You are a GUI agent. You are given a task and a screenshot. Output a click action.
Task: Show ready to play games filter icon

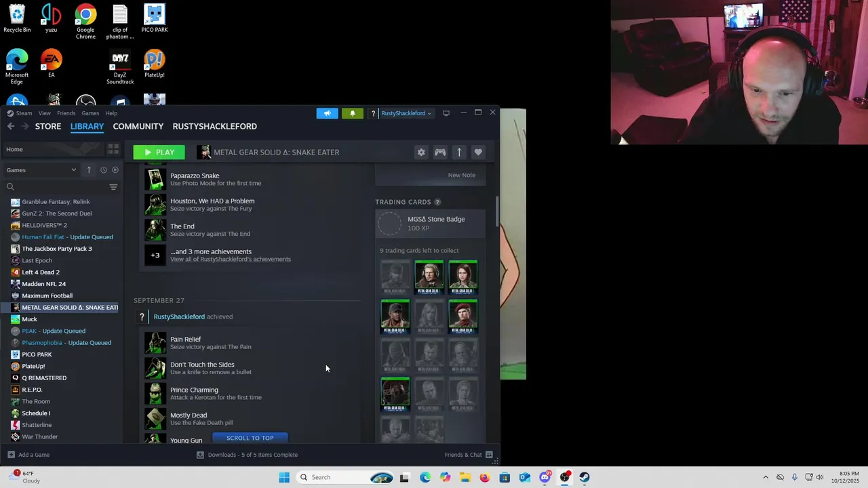coord(115,170)
